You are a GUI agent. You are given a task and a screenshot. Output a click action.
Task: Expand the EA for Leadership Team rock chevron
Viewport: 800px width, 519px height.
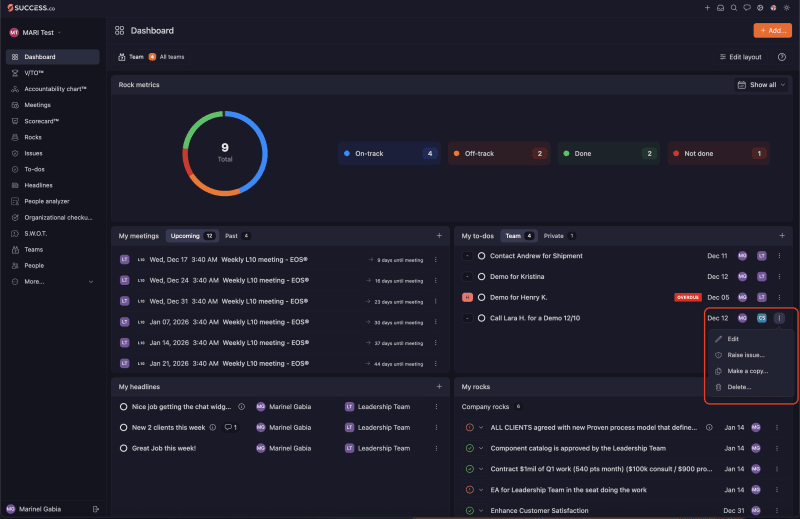pyautogui.click(x=481, y=490)
